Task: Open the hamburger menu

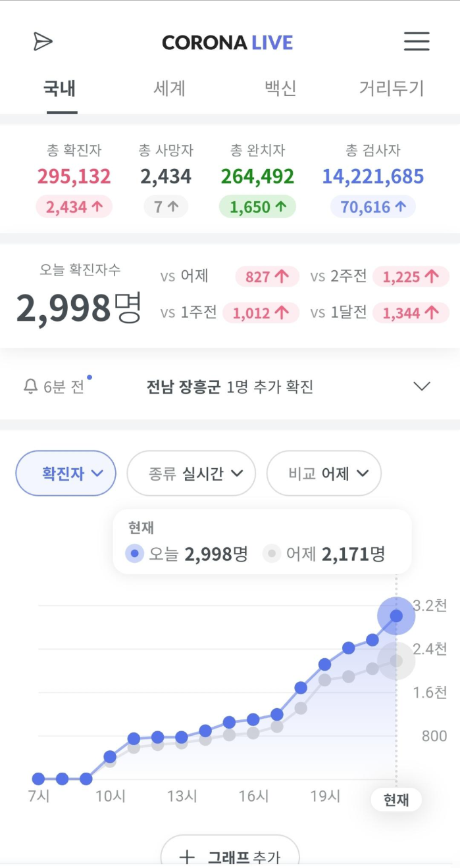Action: [416, 41]
